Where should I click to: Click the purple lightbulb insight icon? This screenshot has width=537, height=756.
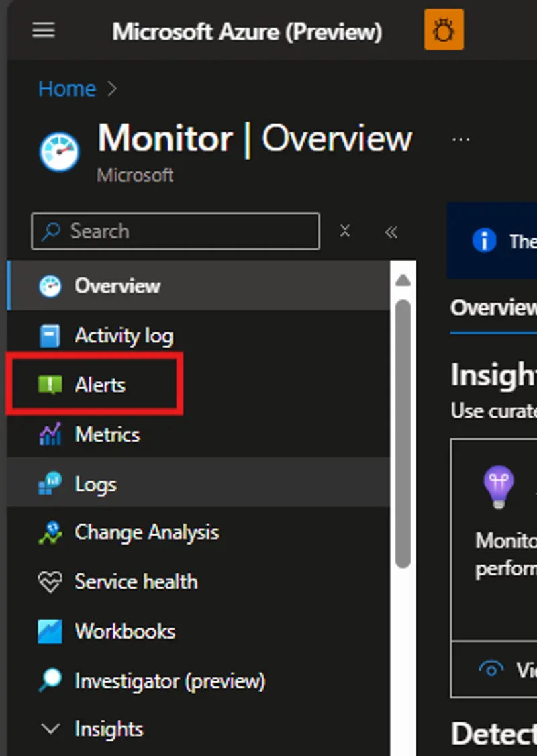pyautogui.click(x=499, y=487)
